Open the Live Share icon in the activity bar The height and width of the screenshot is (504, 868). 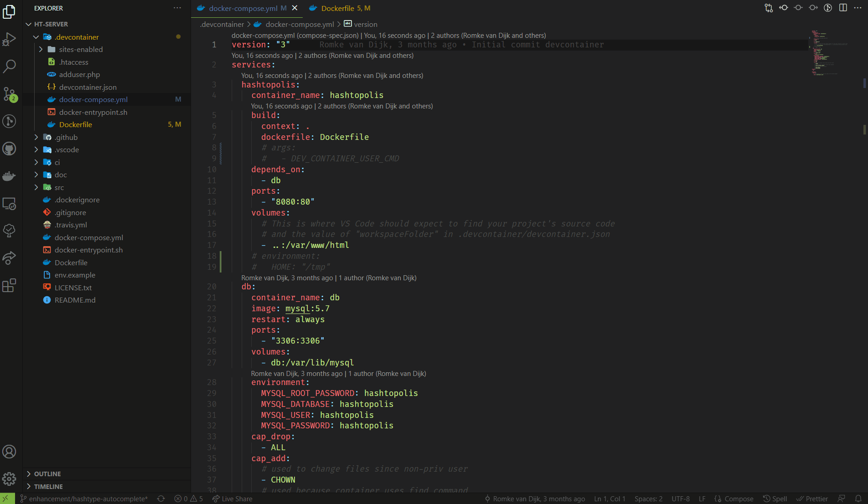click(9, 258)
